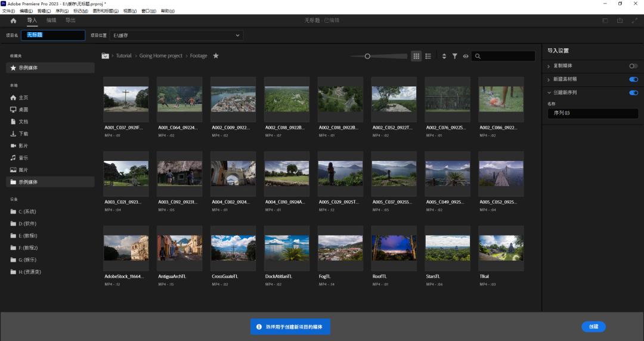The image size is (644, 341).
Task: Disable the 新建素材箱 toggle switch
Action: (633, 79)
